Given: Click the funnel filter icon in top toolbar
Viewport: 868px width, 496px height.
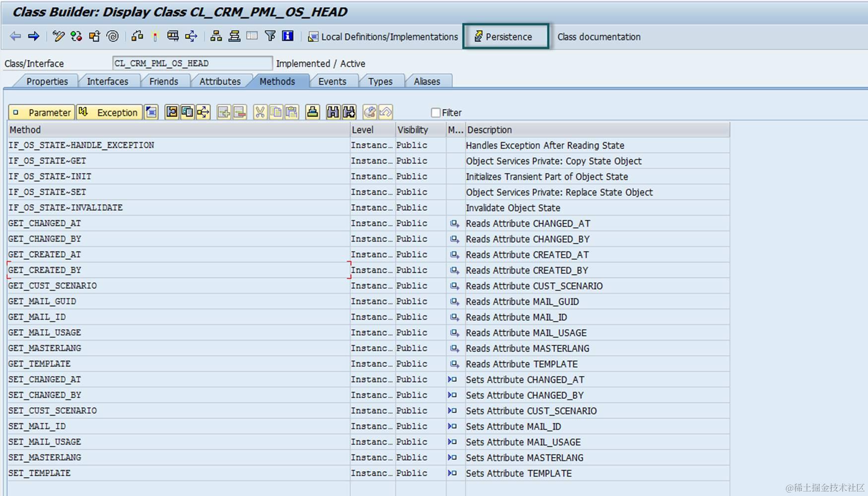Looking at the screenshot, I should point(270,36).
